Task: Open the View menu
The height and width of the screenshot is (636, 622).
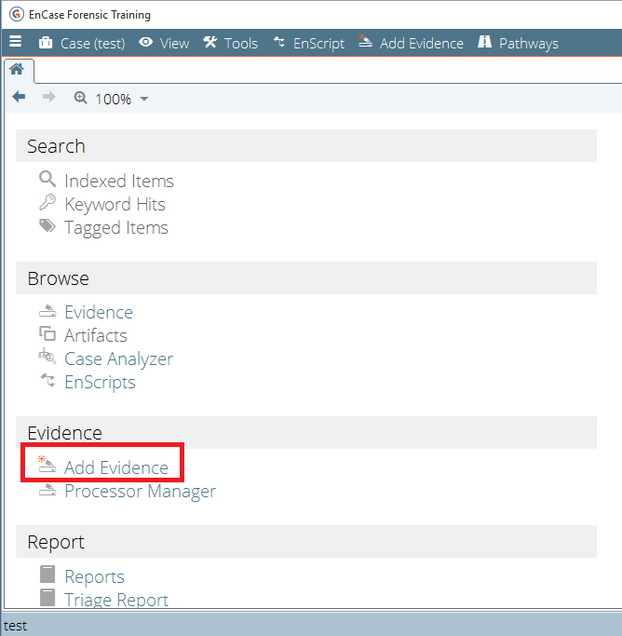Action: [x=164, y=43]
